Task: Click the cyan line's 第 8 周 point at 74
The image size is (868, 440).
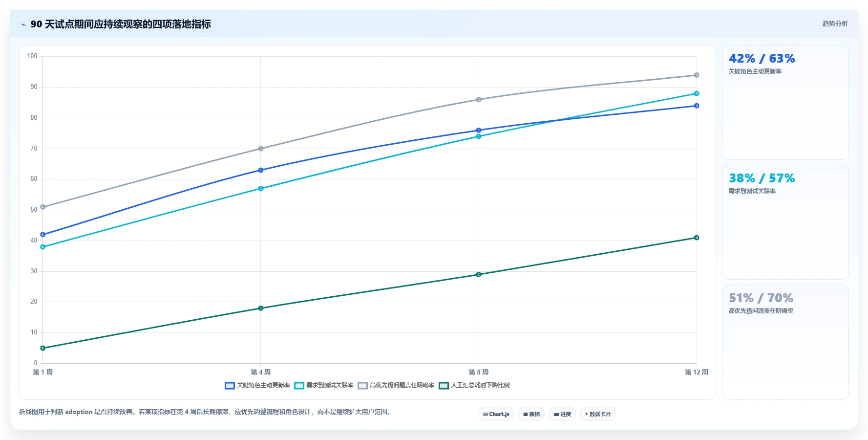Action: coord(479,136)
